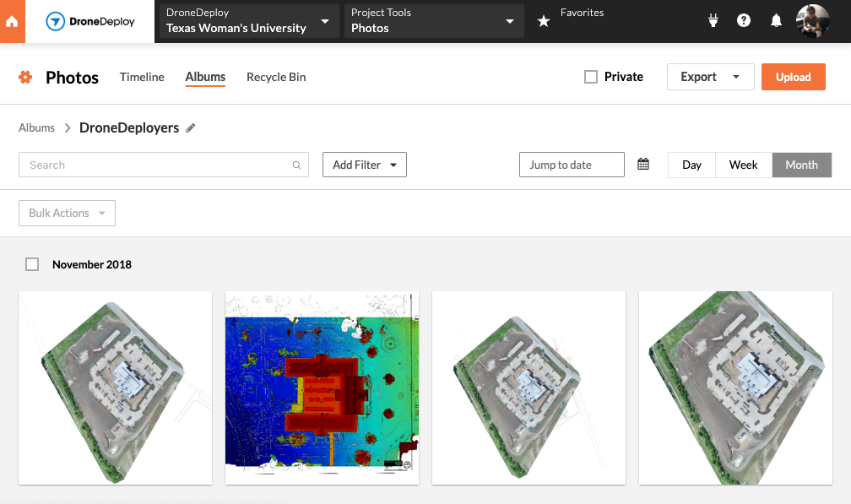This screenshot has height=504, width=851.
Task: Edit album name with pencil icon
Action: 191,128
